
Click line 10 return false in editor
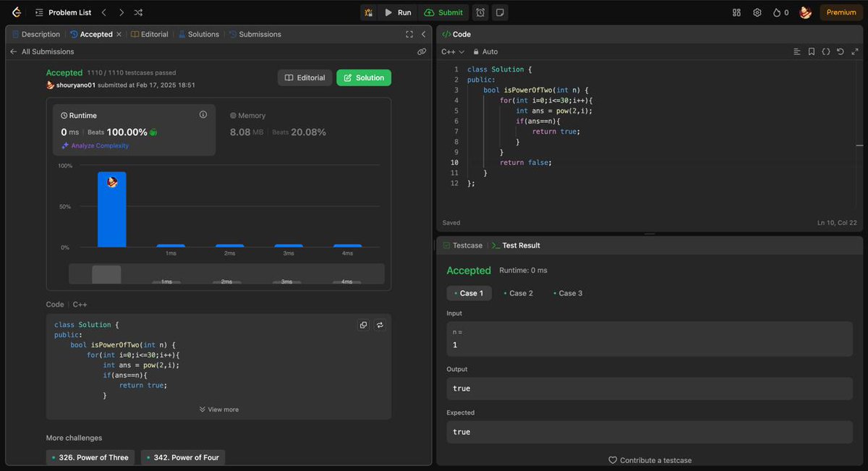point(525,163)
